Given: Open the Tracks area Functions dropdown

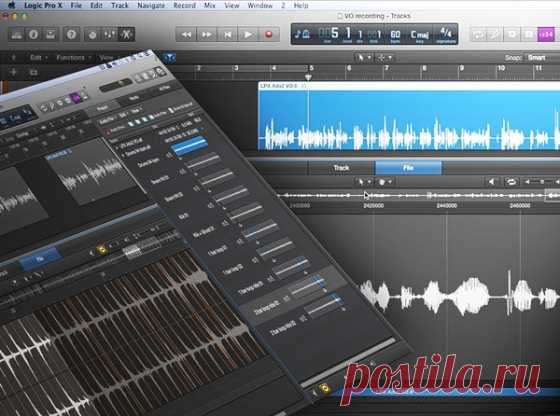Looking at the screenshot, I should (x=73, y=57).
